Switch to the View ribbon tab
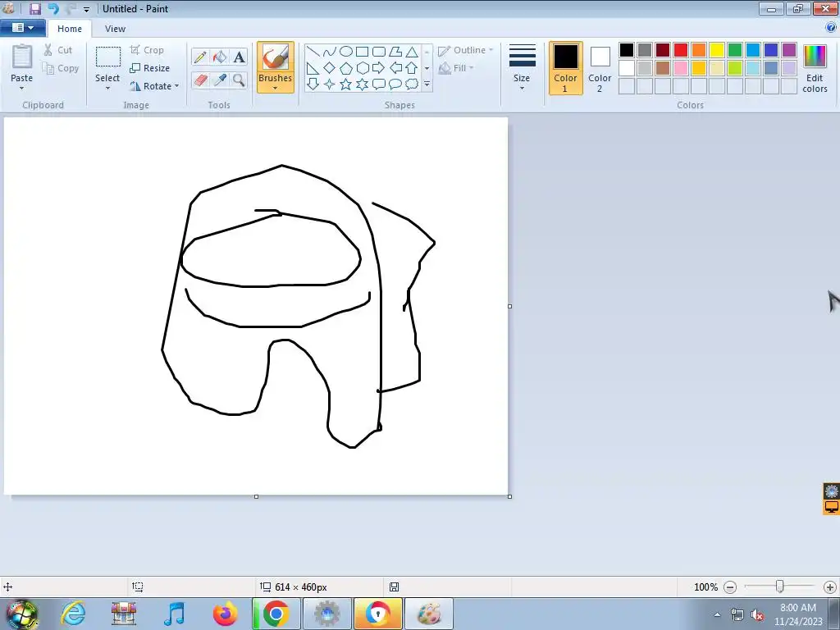Screen dimensions: 840x630 (x=115, y=29)
